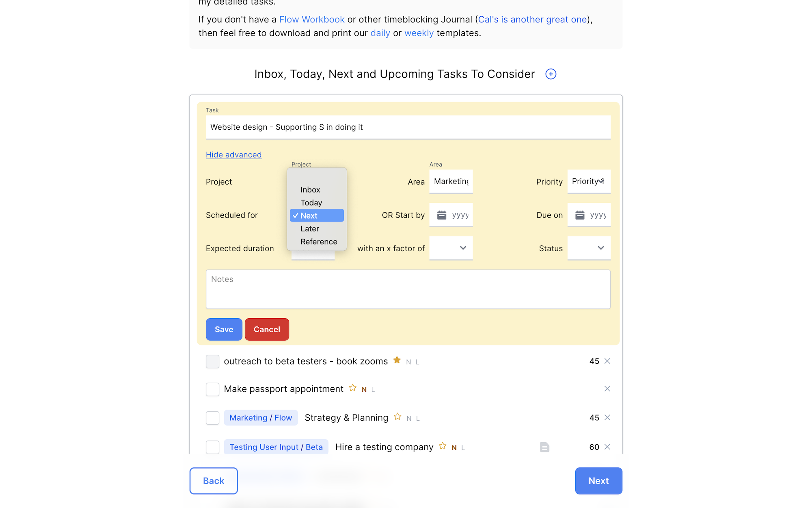Screen dimensions: 812x508
Task: Click into the Notes text area
Action: (x=408, y=289)
